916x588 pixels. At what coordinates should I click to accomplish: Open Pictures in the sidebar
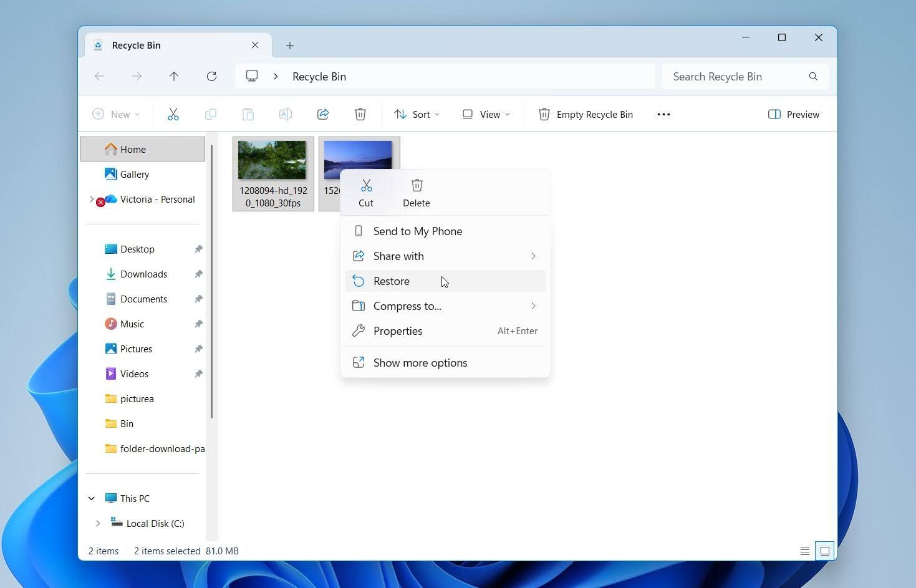(x=143, y=349)
